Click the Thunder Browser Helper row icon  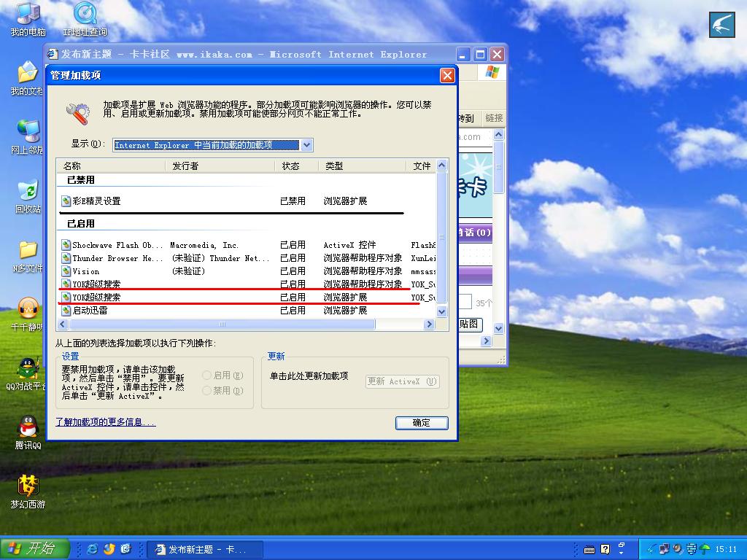click(x=66, y=258)
